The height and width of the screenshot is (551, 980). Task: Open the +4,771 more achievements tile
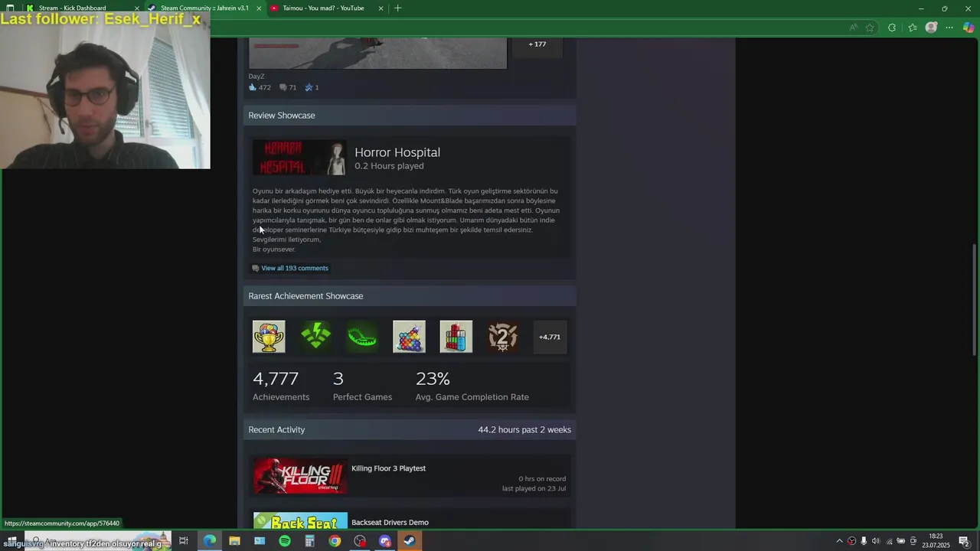tap(550, 337)
